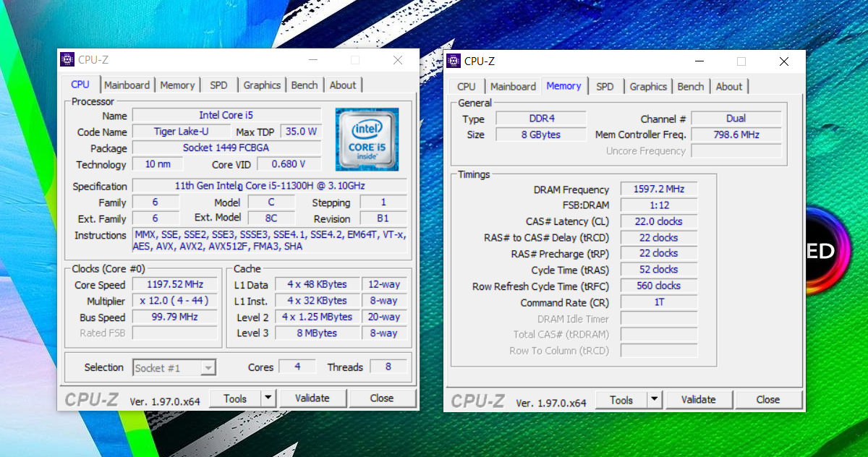Select the CPU tab in the left CPU-Z window
The height and width of the screenshot is (457, 868).
click(x=80, y=85)
